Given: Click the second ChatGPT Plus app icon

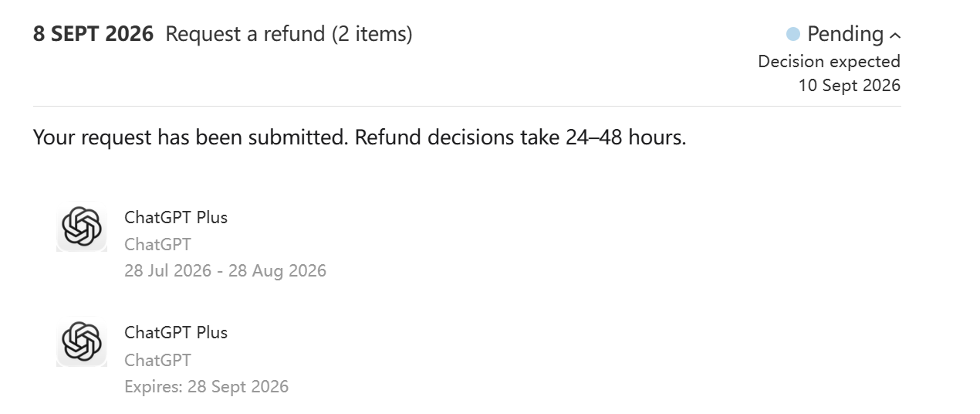Looking at the screenshot, I should click(82, 342).
